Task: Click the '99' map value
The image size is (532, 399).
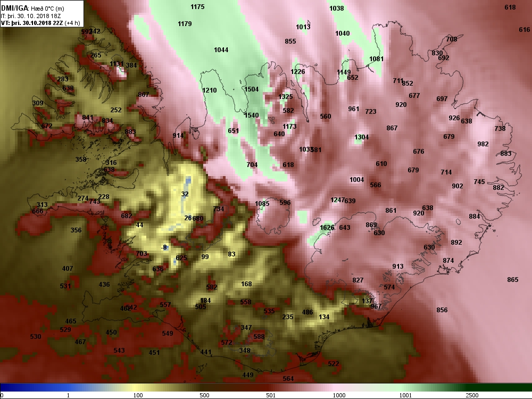Action: [205, 257]
